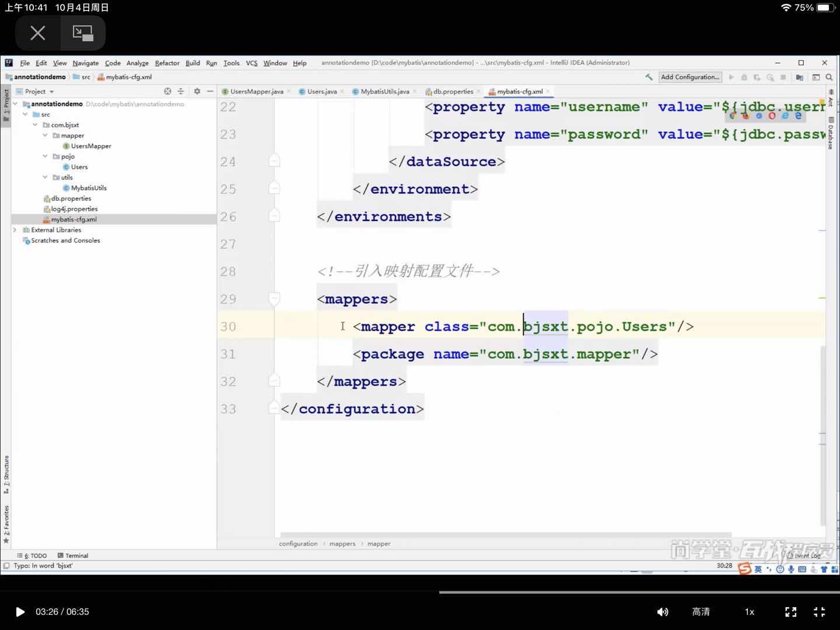
Task: Open the Database side panel
Action: [831, 133]
